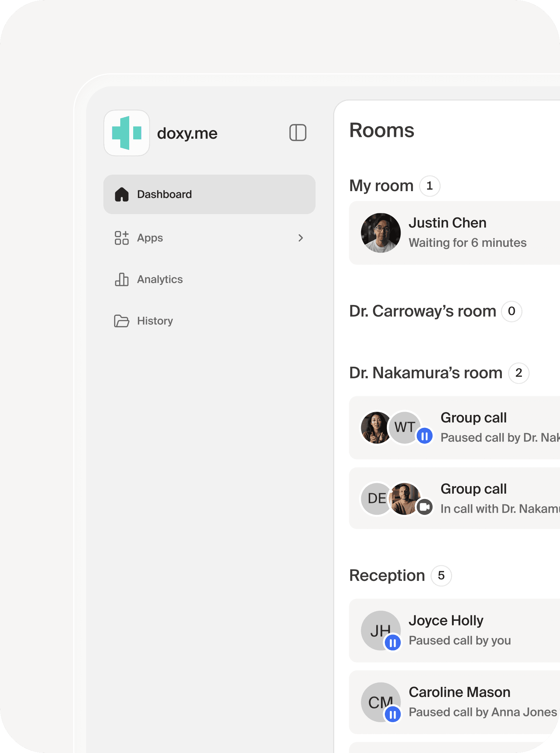The height and width of the screenshot is (753, 560).
Task: Click the video camera icon on the DE group call
Action: (x=425, y=507)
